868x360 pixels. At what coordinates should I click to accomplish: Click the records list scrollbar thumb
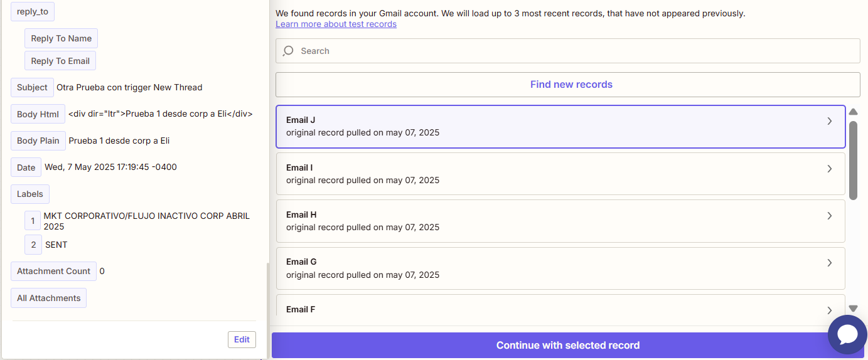coord(854,161)
